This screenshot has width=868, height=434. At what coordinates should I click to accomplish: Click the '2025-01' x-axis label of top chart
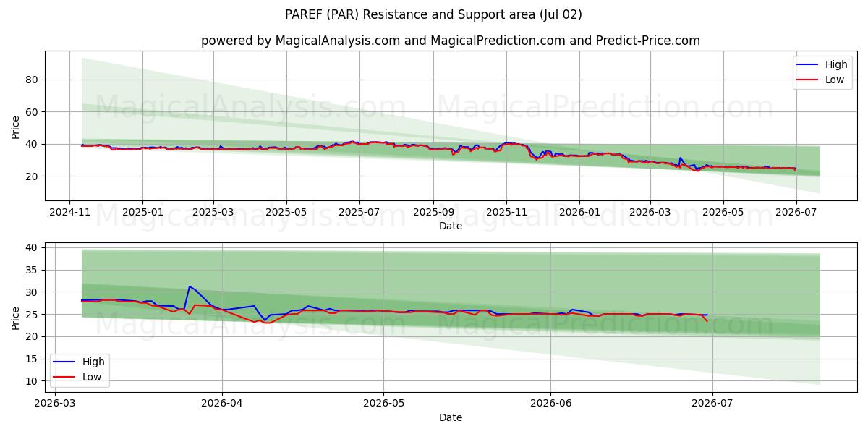tap(142, 212)
